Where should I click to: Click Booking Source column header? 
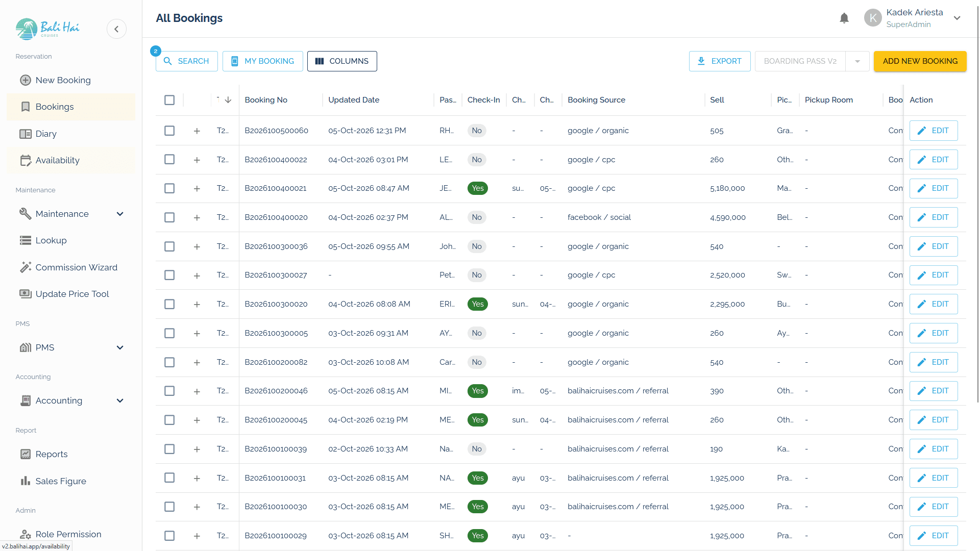click(596, 100)
